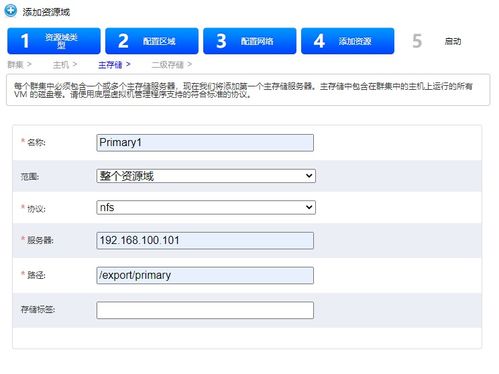
Task: Click the arrow on the nfs dropdown
Action: coord(309,207)
